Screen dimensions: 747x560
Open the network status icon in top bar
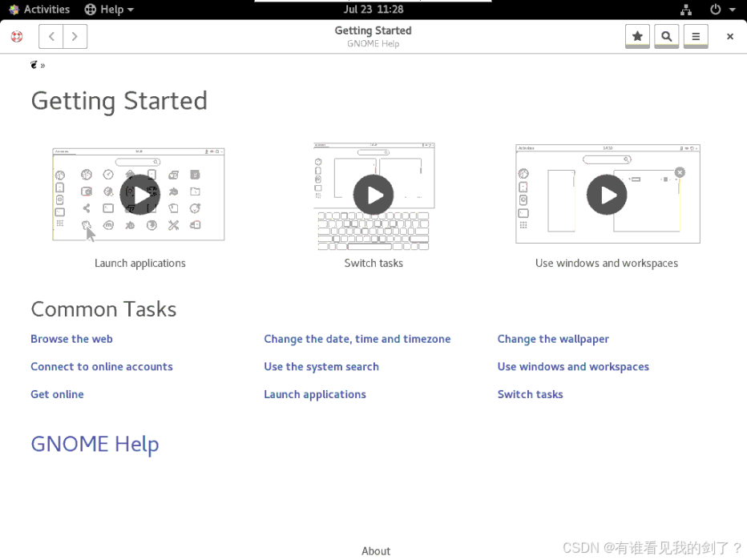686,10
